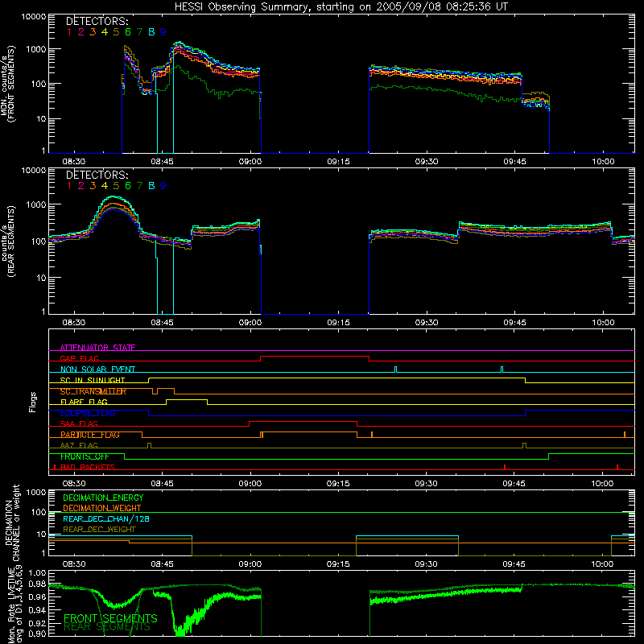Click the AAZ_FLAG label
This screenshot has height=644, width=644.
(79, 446)
